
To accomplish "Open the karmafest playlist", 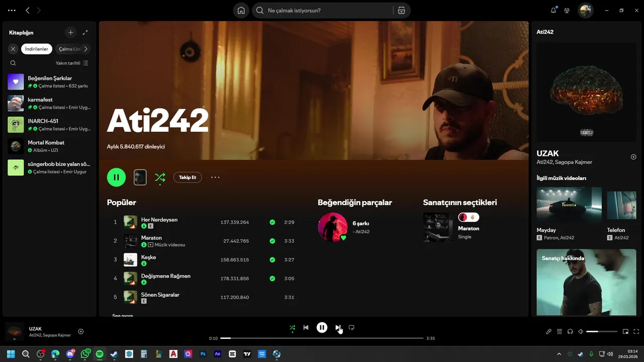I will (x=49, y=103).
